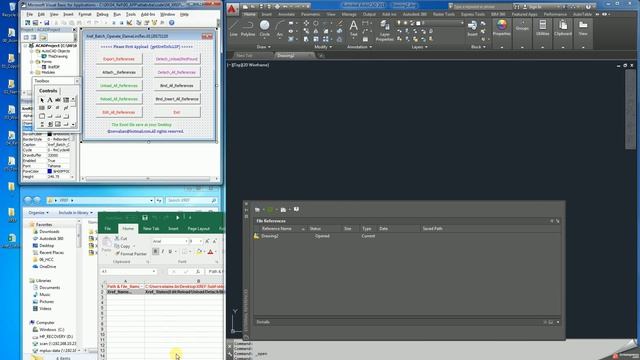
Task: Click the Text annotation tool
Action: (353, 28)
